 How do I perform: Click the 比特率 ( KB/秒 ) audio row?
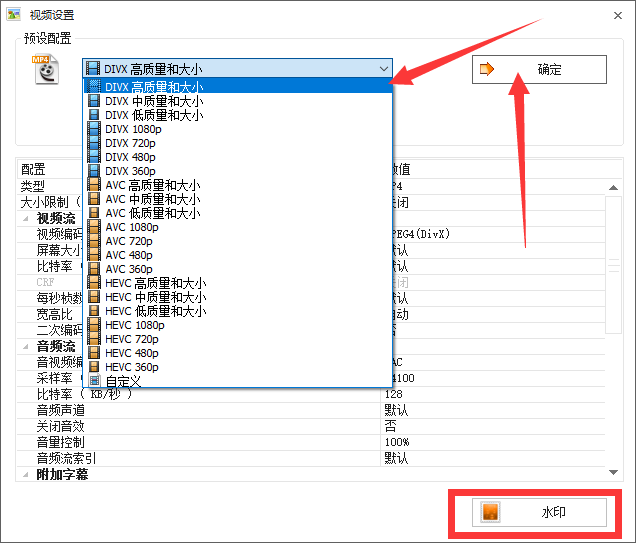tap(311, 394)
